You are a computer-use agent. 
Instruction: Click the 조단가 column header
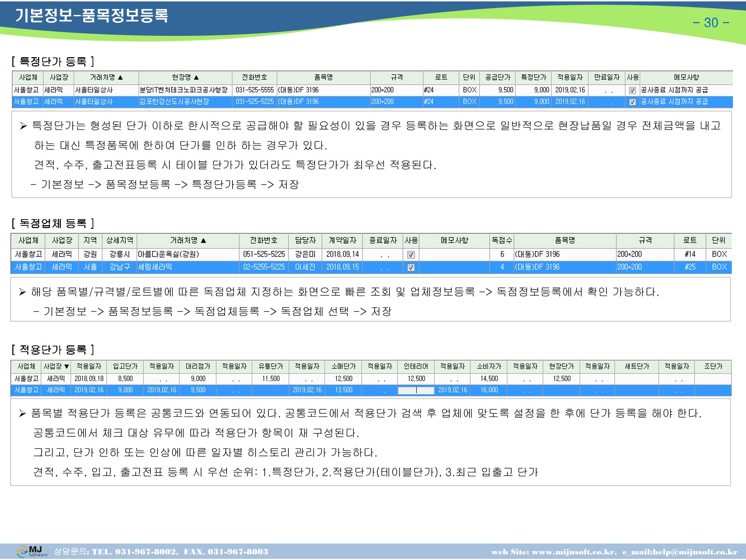point(713,367)
